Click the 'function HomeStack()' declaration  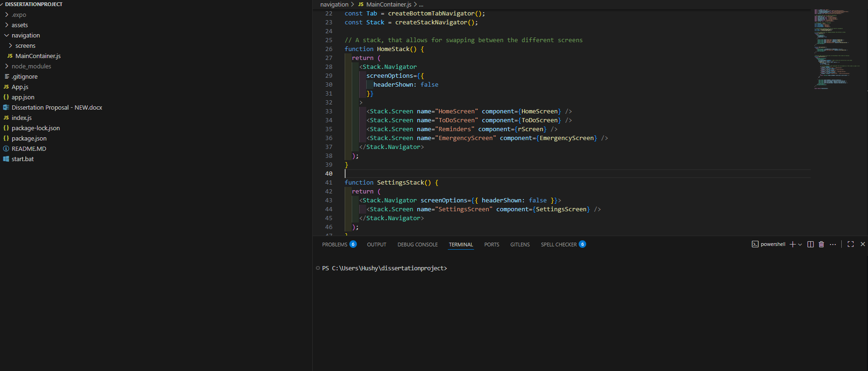384,49
